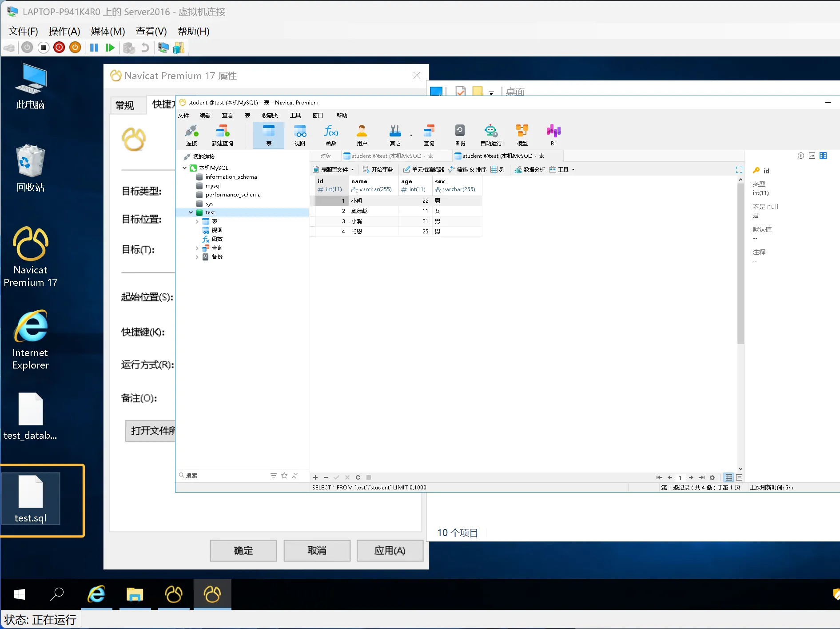Open the 窗口 window menu
840x629 pixels.
(x=318, y=115)
